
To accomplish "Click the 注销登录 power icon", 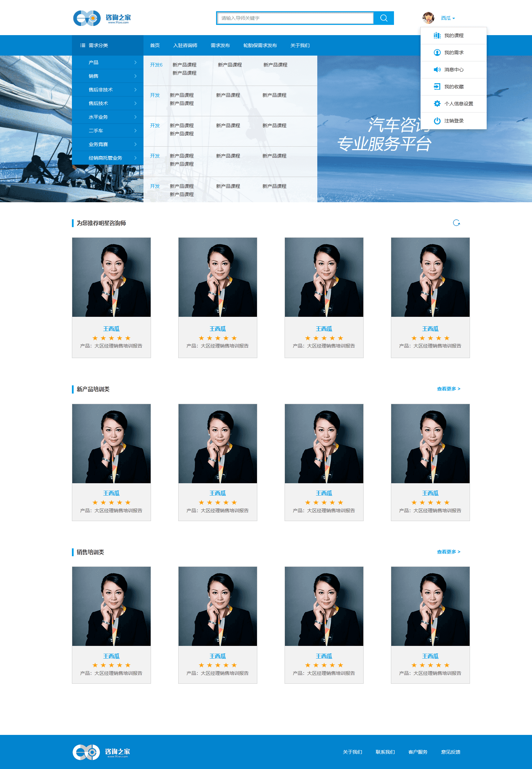I will tap(437, 121).
